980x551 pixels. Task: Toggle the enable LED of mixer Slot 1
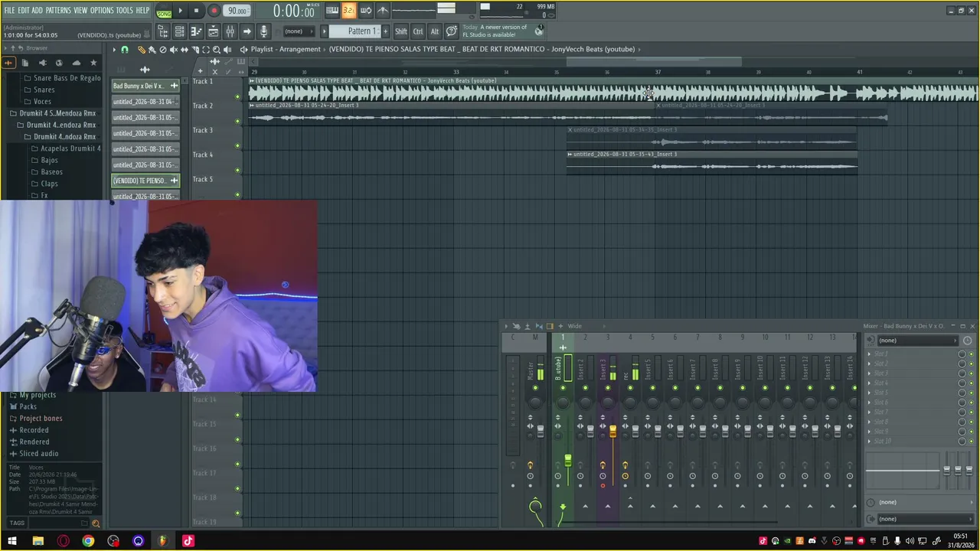[x=972, y=354]
